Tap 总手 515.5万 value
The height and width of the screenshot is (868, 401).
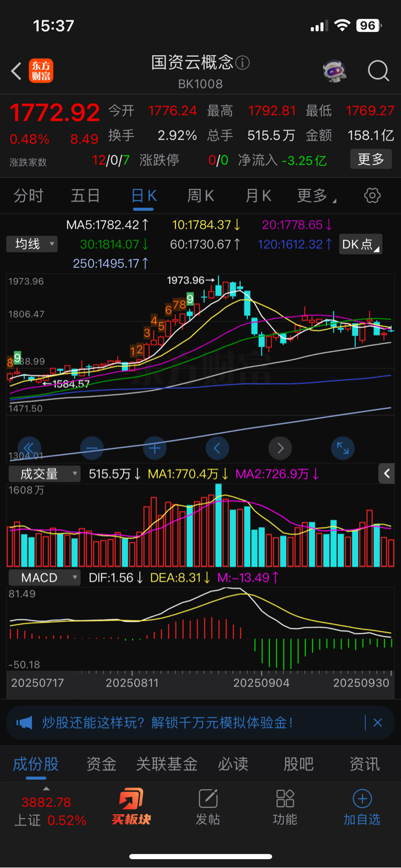[x=271, y=136]
